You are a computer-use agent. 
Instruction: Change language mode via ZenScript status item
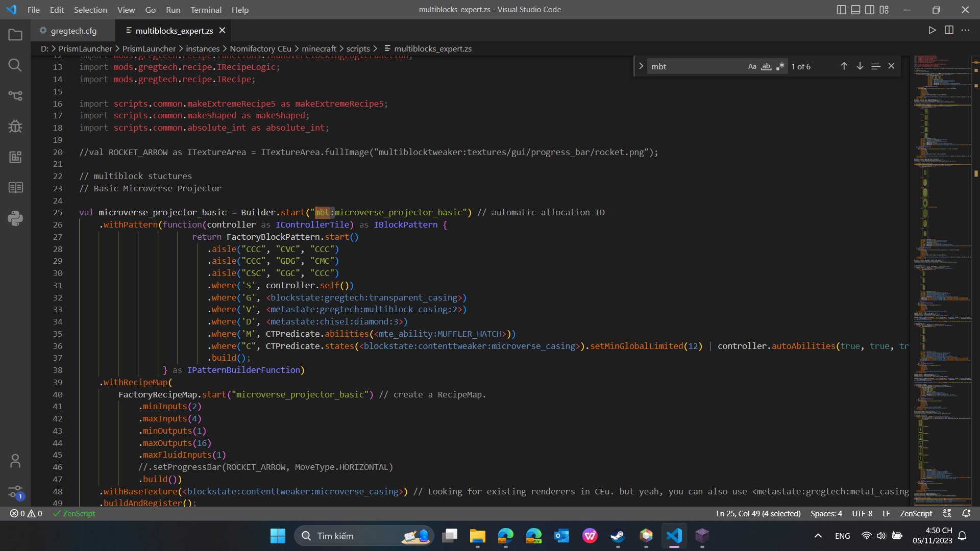pos(915,513)
